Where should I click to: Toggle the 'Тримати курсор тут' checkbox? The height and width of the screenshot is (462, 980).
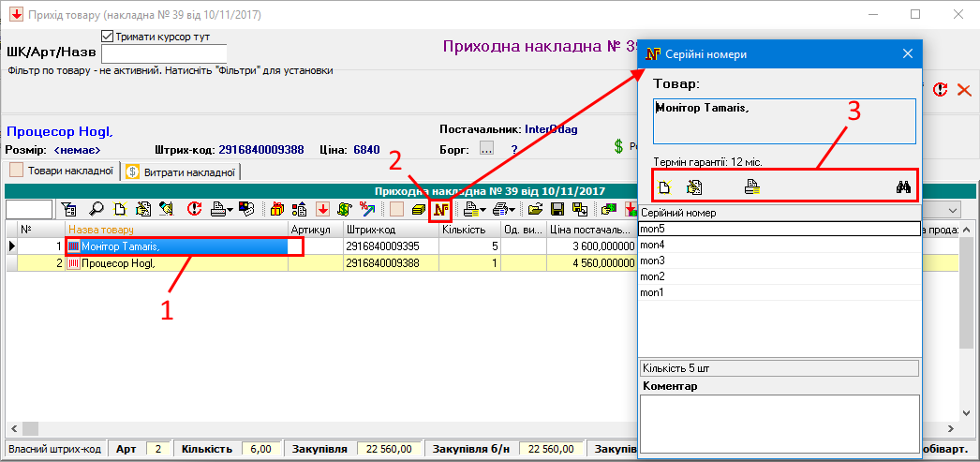[107, 37]
